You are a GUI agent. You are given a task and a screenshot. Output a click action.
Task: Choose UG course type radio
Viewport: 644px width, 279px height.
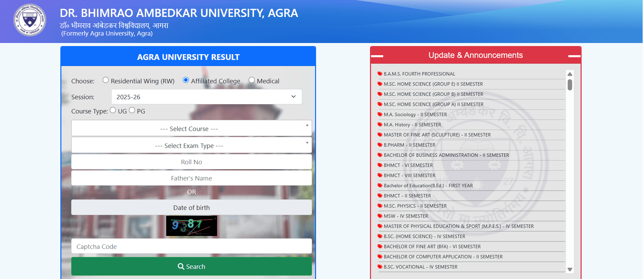[113, 110]
